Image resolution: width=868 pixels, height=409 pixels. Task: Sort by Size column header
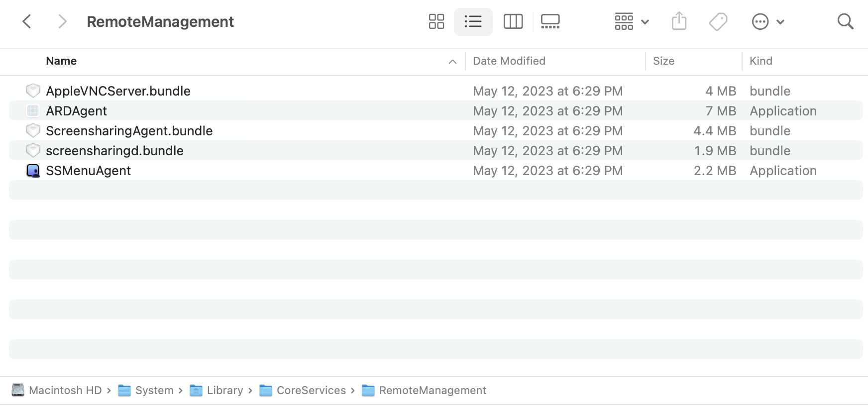click(x=663, y=61)
